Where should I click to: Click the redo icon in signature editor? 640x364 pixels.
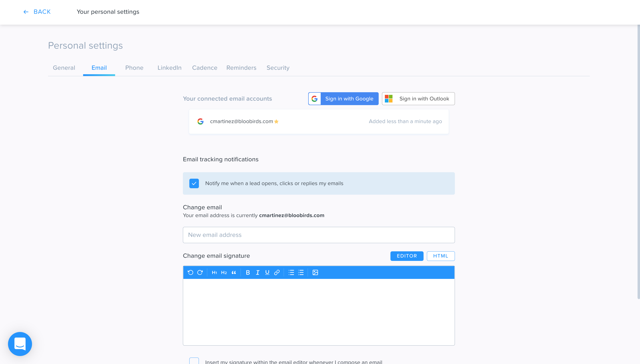(200, 272)
